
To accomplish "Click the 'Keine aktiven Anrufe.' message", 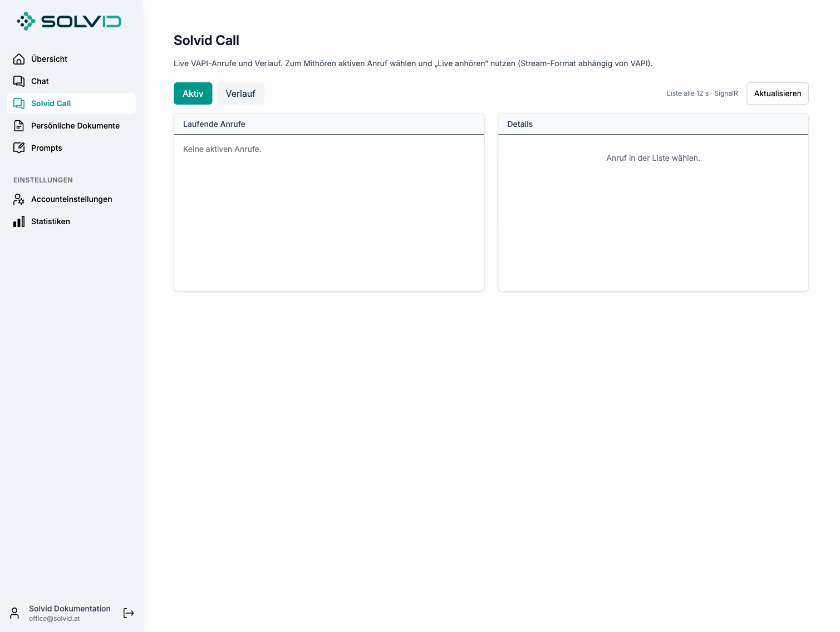I will (x=222, y=149).
